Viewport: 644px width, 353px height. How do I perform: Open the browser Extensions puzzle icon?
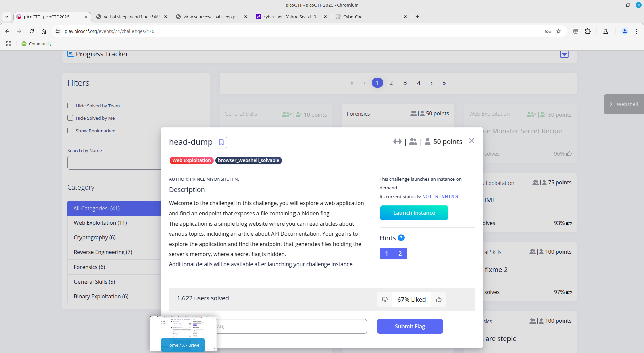click(x=588, y=31)
